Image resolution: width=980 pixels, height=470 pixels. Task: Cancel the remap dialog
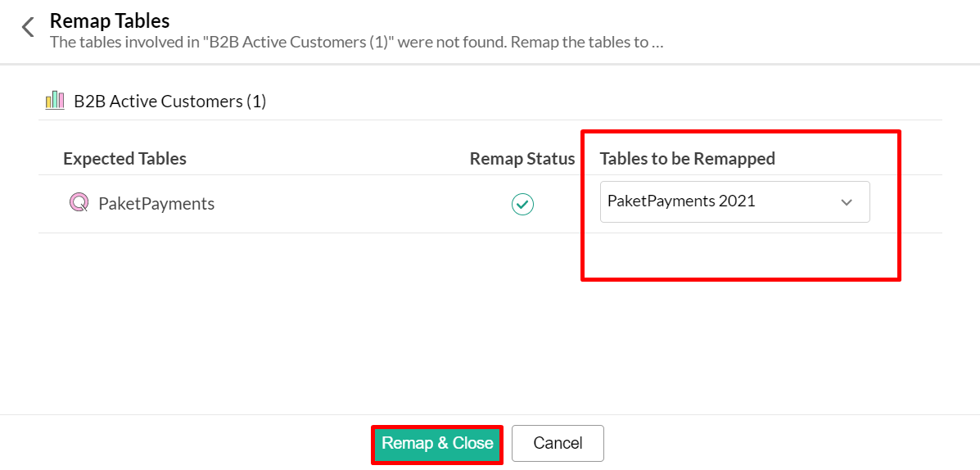pyautogui.click(x=558, y=443)
